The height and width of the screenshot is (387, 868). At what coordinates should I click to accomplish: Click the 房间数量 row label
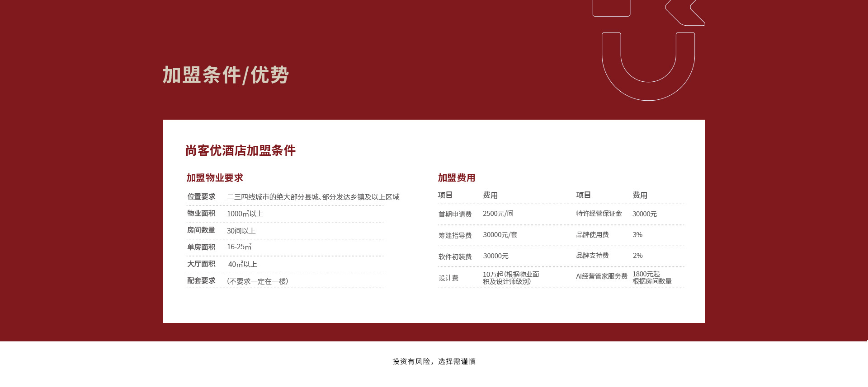[201, 230]
